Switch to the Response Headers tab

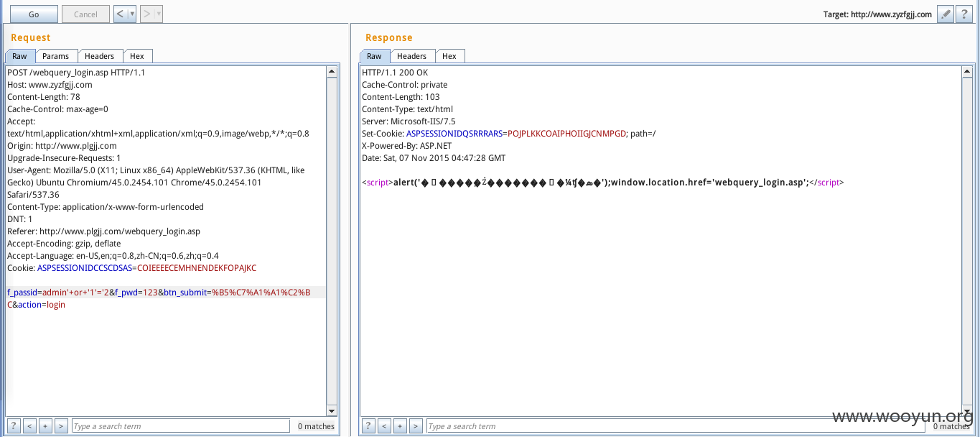pos(411,56)
